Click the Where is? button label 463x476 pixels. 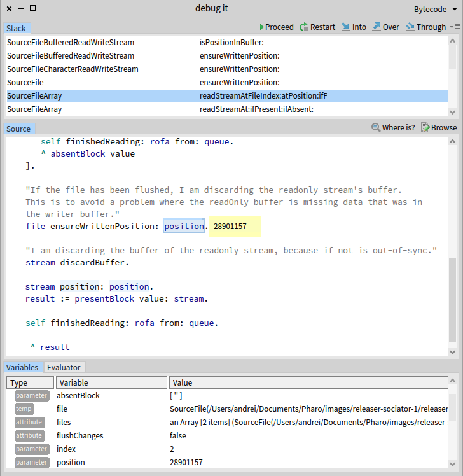pos(398,128)
